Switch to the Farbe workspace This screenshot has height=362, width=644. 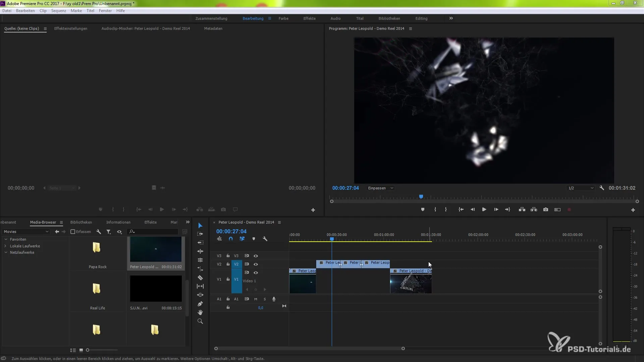tap(283, 18)
